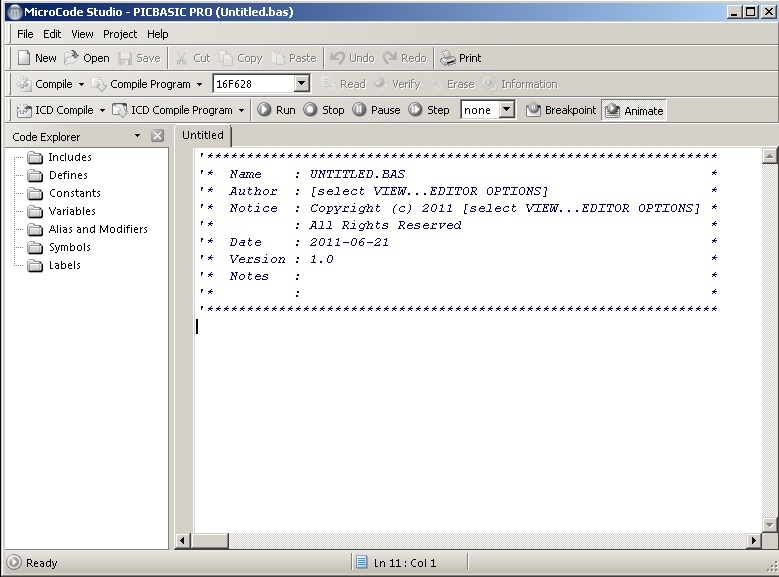Viewport: 779px width, 577px height.
Task: Click the editor's horizontal scrollbar right arrow
Action: tap(755, 541)
